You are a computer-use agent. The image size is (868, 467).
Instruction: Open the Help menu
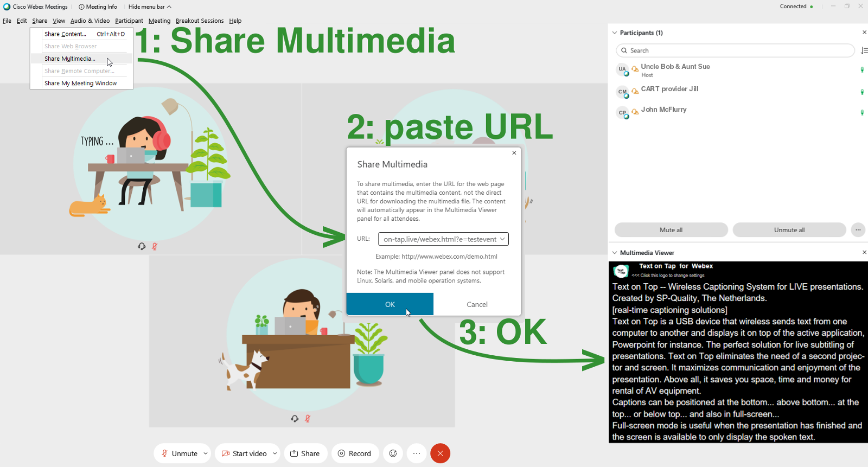(x=235, y=21)
